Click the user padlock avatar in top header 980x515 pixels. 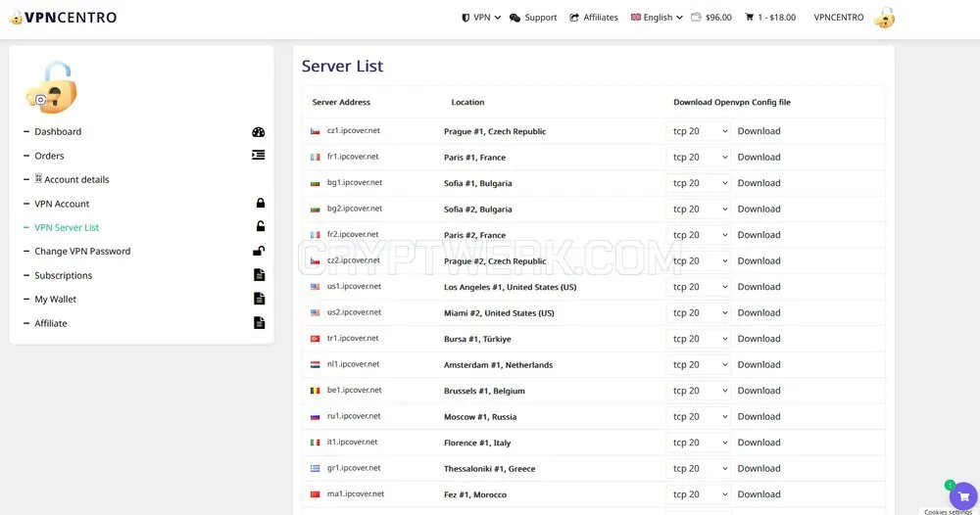point(884,18)
